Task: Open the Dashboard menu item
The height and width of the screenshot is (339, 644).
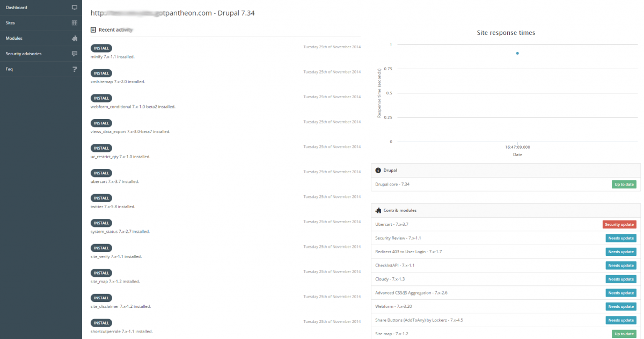Action: (41, 8)
